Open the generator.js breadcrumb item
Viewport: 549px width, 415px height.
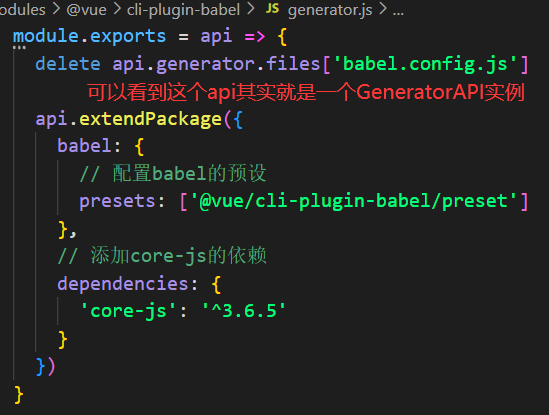330,10
